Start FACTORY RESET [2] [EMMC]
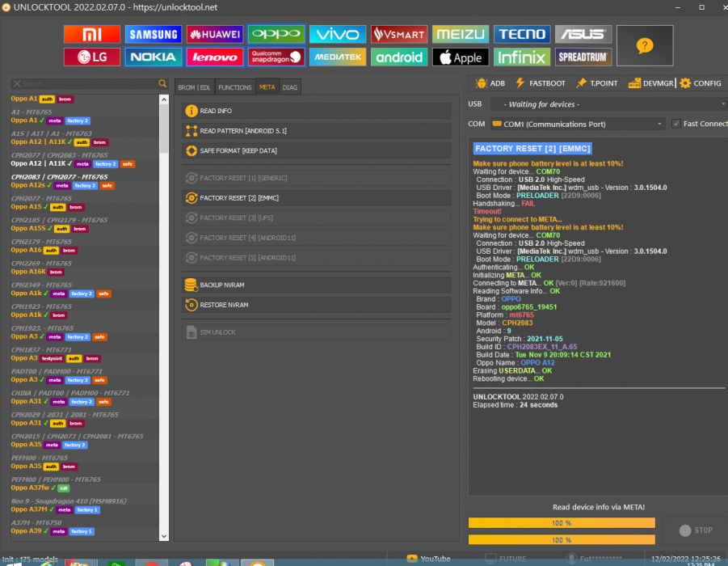The image size is (728, 566). (316, 198)
